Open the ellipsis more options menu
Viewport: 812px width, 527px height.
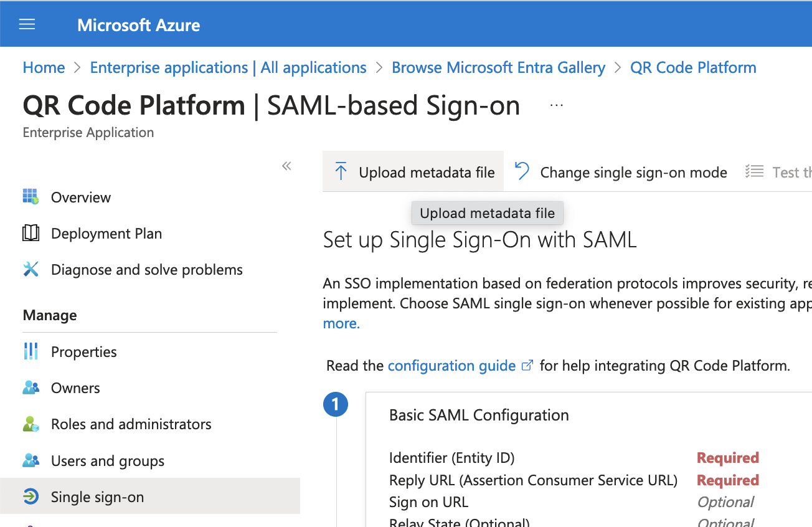tap(557, 106)
